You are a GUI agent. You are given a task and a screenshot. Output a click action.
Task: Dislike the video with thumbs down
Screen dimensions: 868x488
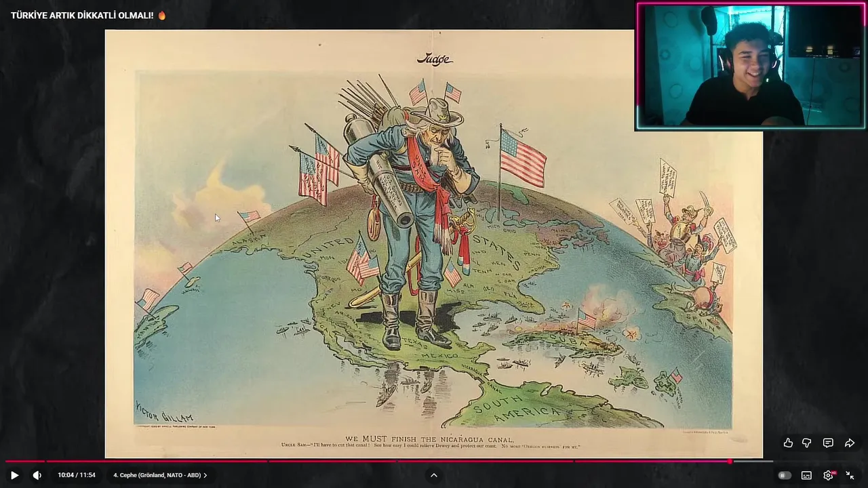tap(807, 443)
